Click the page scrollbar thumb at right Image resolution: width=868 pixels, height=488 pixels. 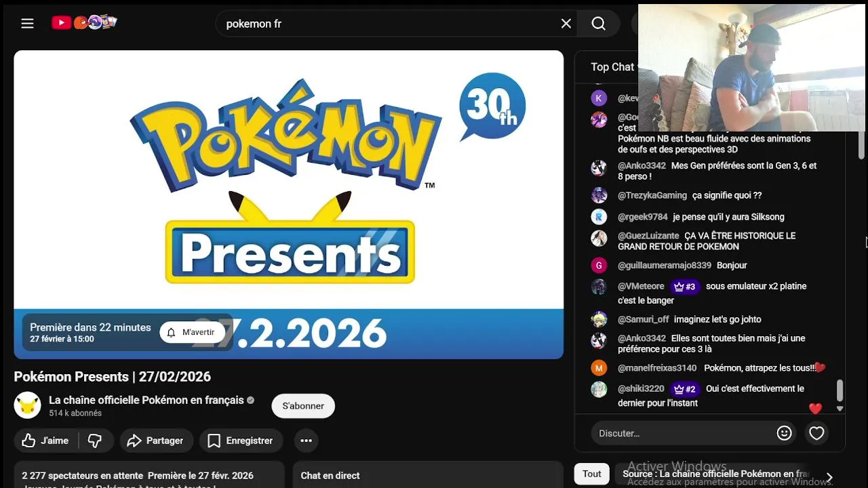[x=862, y=145]
